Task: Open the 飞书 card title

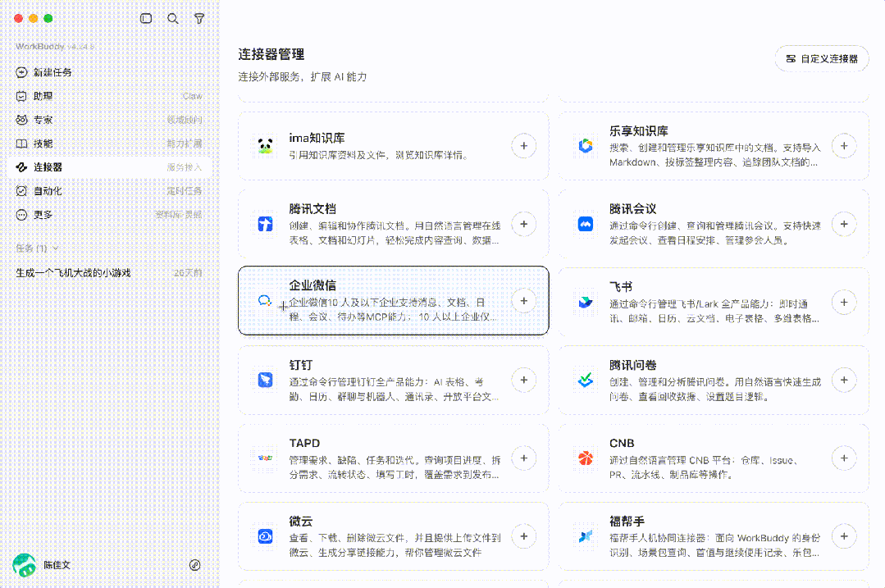Action: point(621,287)
